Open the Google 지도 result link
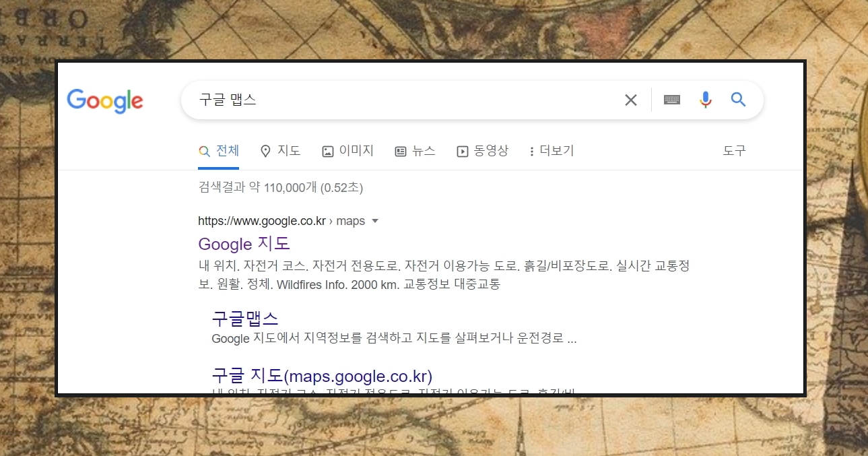 [244, 243]
